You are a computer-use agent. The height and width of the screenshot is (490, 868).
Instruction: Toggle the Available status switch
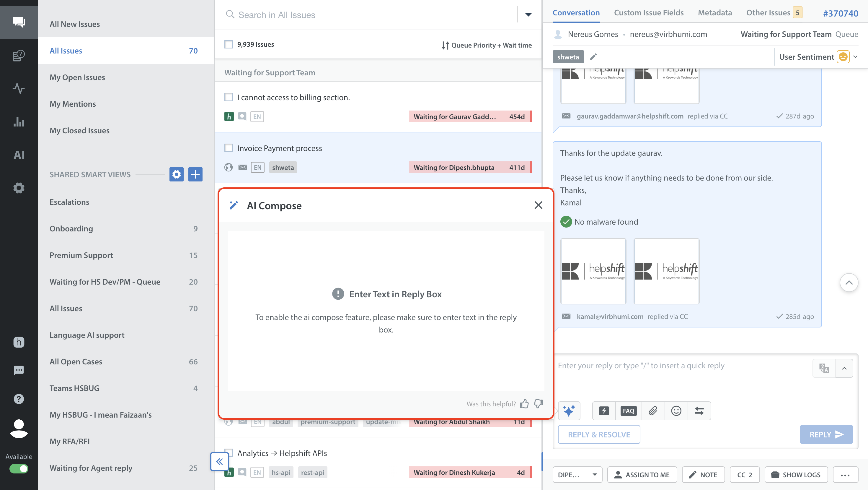19,468
